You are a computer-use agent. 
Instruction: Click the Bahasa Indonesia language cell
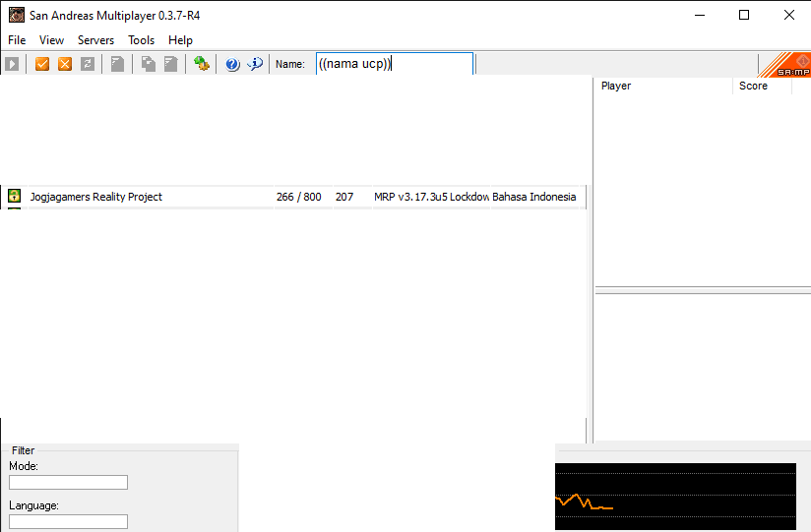point(533,197)
